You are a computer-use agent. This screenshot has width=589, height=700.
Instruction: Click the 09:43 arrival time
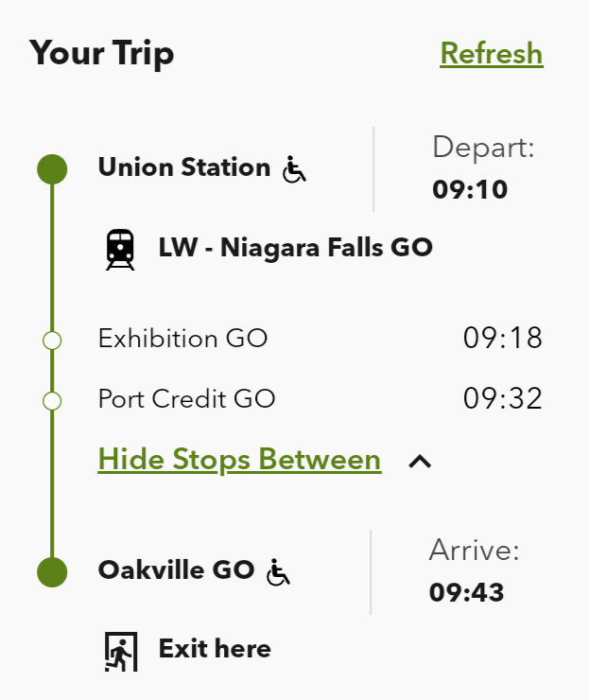pyautogui.click(x=466, y=593)
